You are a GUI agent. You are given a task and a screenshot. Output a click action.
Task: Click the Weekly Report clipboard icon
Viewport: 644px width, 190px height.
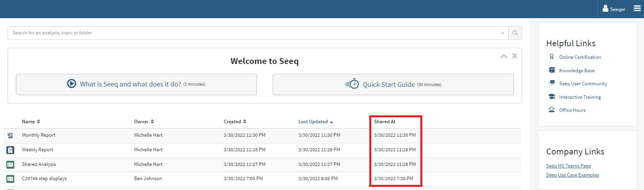[x=10, y=150]
